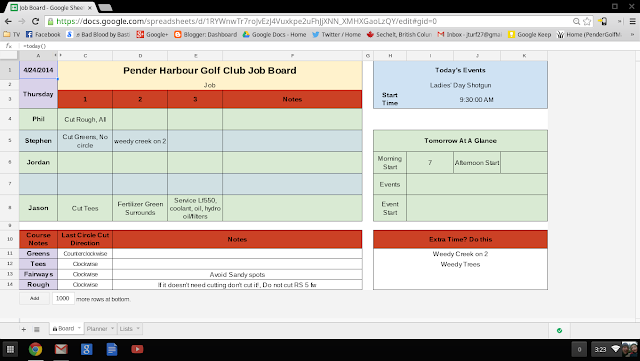Screen dimensions: 640x361
Task: Open the Board tab dropdown arrow
Action: (x=79, y=328)
